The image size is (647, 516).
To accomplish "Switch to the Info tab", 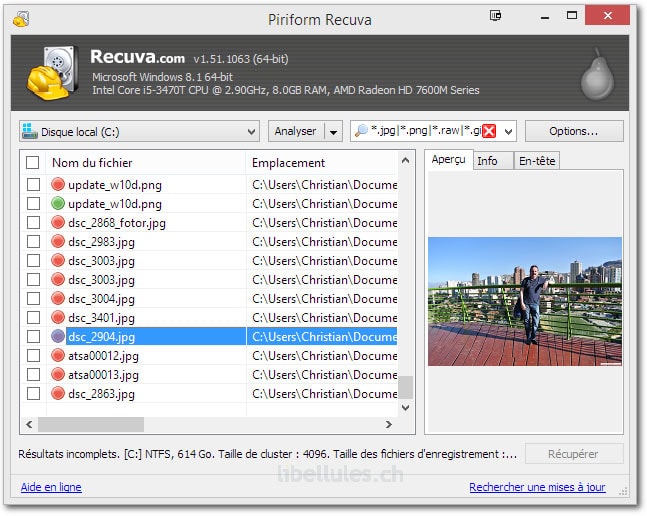I will pos(488,161).
